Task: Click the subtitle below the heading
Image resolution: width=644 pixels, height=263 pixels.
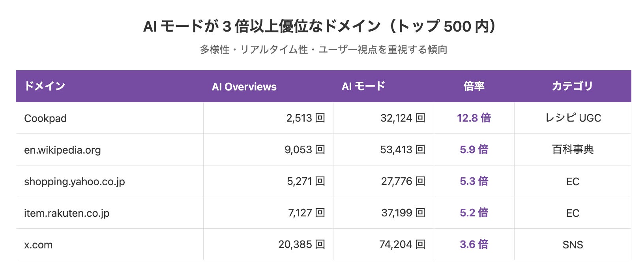Action: (323, 49)
